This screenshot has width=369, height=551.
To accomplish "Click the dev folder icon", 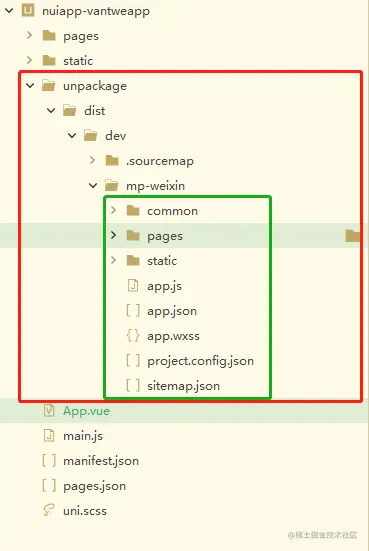I will (90, 135).
